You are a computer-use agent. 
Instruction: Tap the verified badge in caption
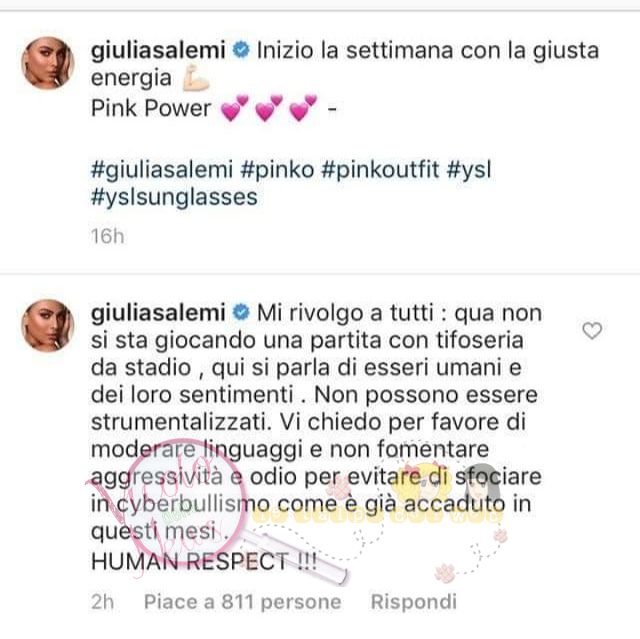click(x=241, y=51)
